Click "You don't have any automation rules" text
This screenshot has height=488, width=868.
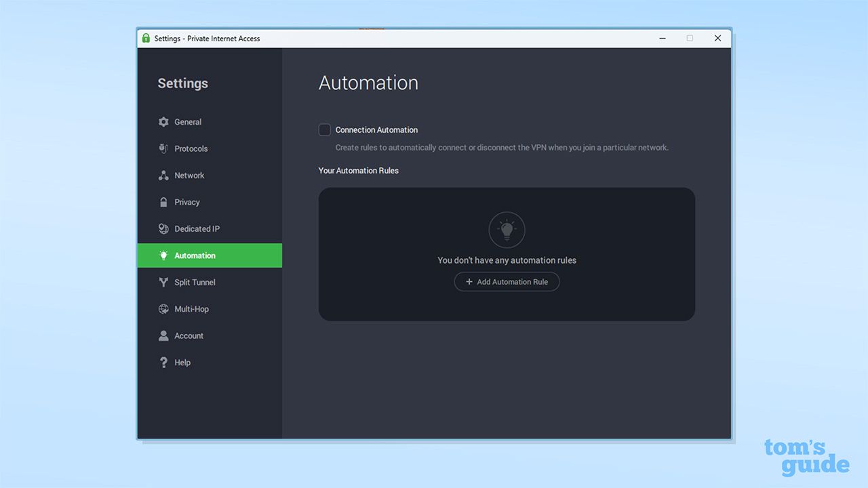[x=507, y=260]
